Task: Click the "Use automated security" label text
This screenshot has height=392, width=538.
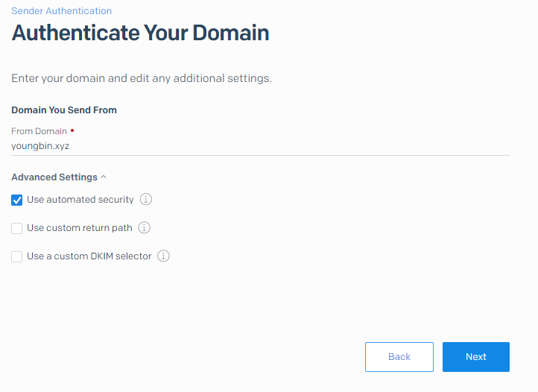Action: (80, 200)
